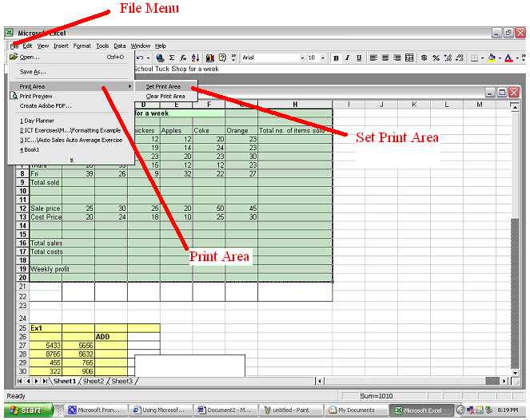This screenshot has width=530, height=420.
Task: Click the Insert Hyperlink globe icon
Action: point(160,57)
